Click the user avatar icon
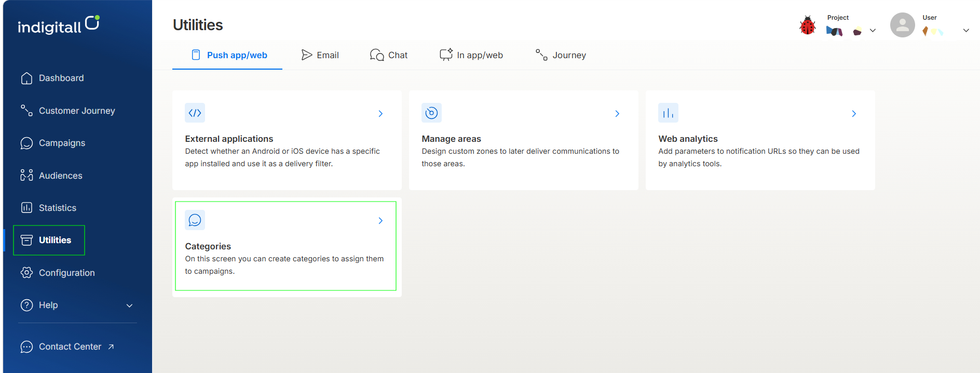The width and height of the screenshot is (980, 373). [x=903, y=25]
